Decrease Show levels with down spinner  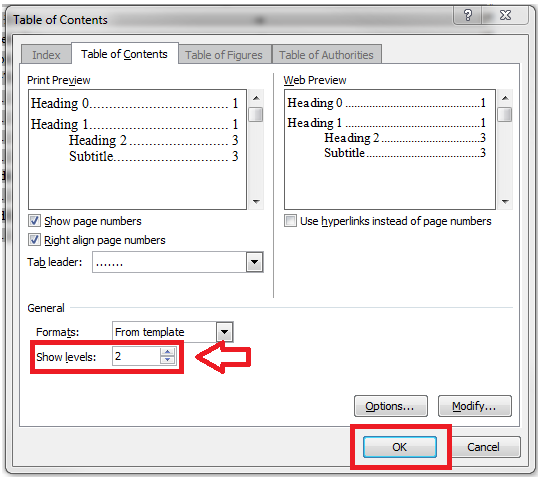click(x=167, y=360)
